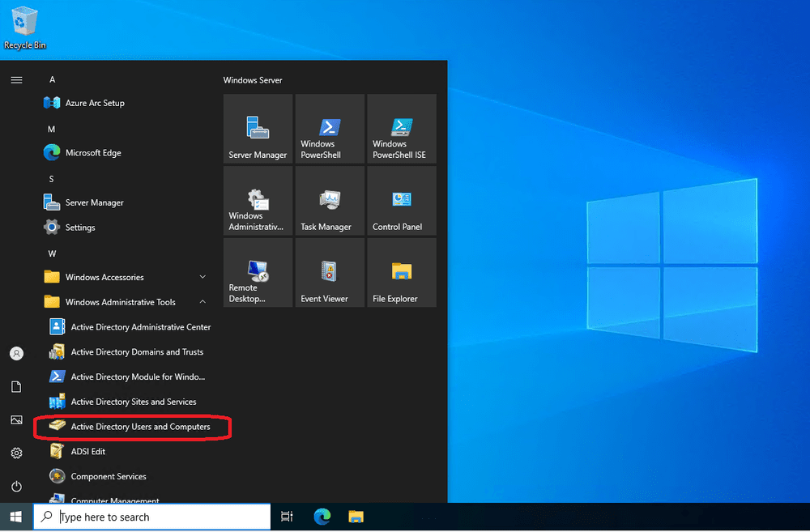The image size is (810, 532).
Task: Open Recycle Bin on desktop
Action: 24,28
